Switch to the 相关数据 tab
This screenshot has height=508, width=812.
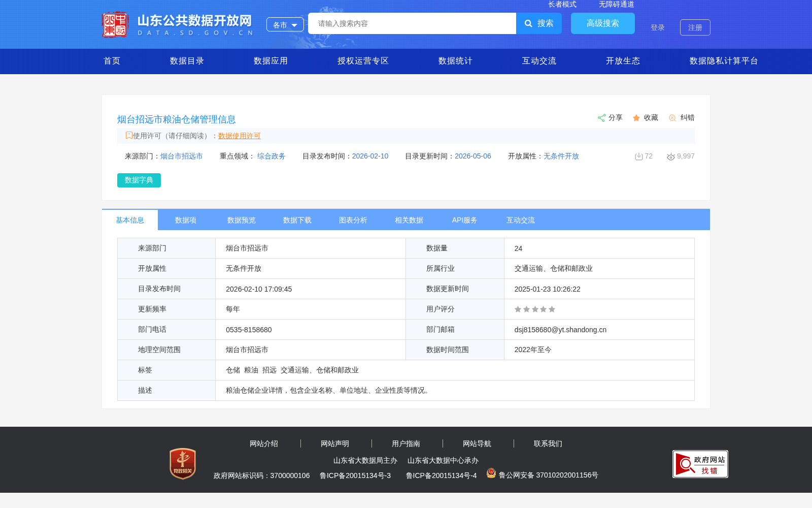click(x=409, y=220)
